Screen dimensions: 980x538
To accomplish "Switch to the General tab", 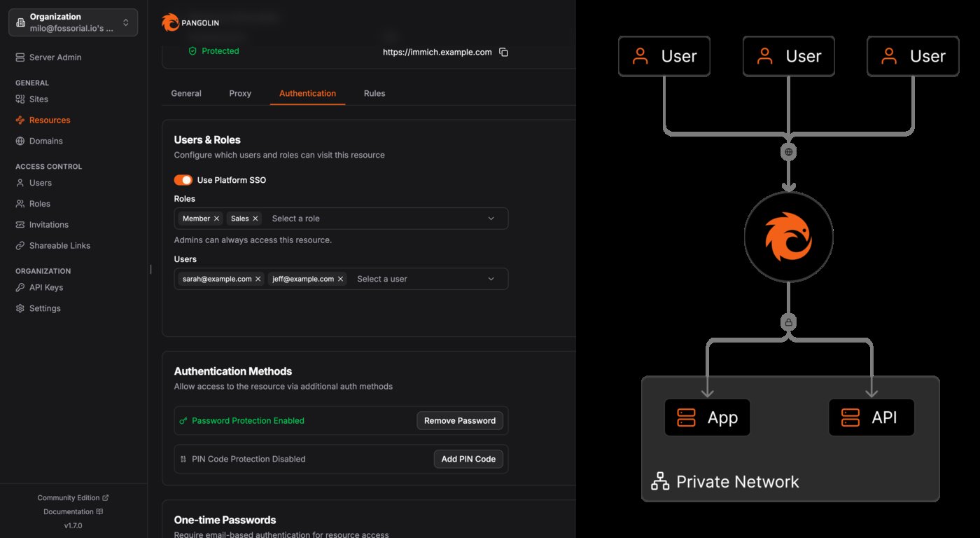I will click(186, 93).
